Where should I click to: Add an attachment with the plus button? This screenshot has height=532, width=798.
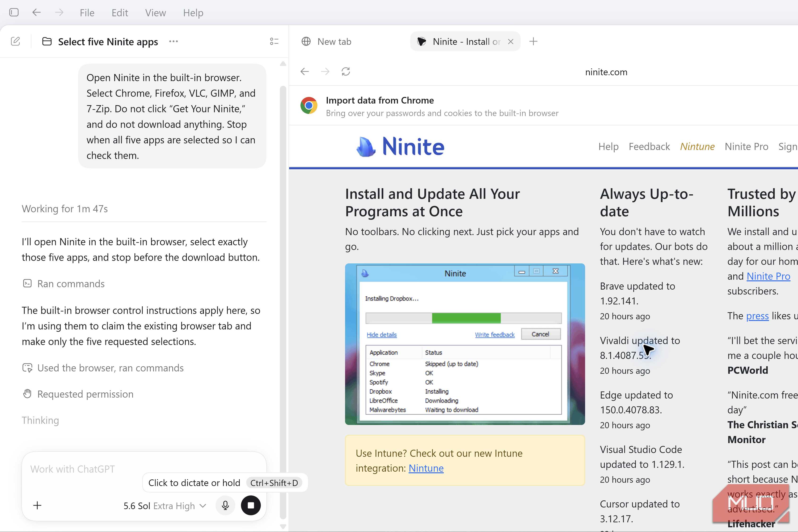pyautogui.click(x=37, y=506)
